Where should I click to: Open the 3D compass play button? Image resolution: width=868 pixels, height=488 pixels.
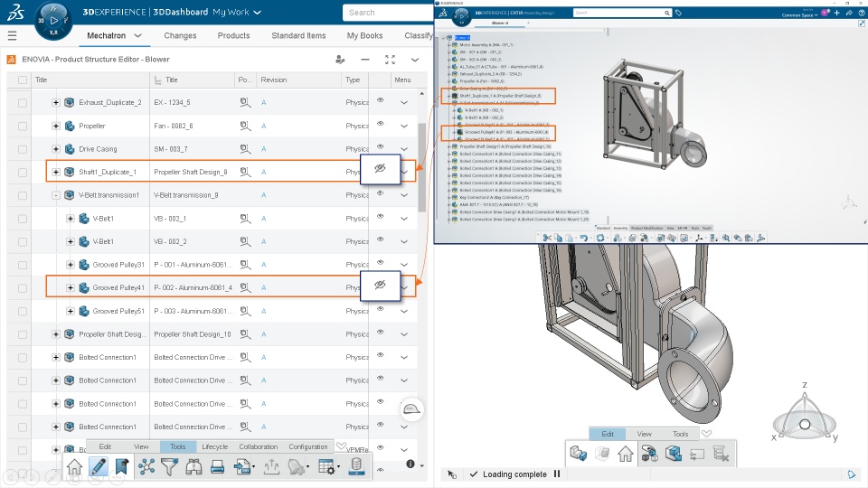[x=53, y=21]
